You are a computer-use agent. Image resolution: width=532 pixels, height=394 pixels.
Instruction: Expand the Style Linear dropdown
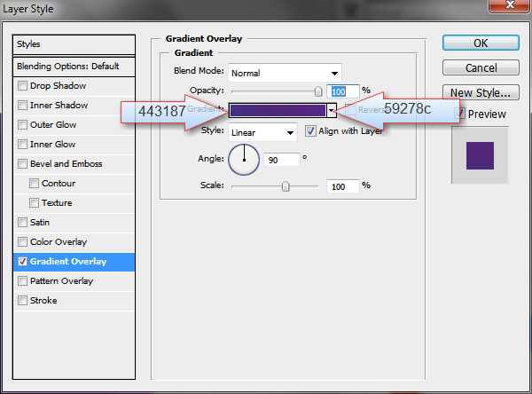tap(262, 131)
